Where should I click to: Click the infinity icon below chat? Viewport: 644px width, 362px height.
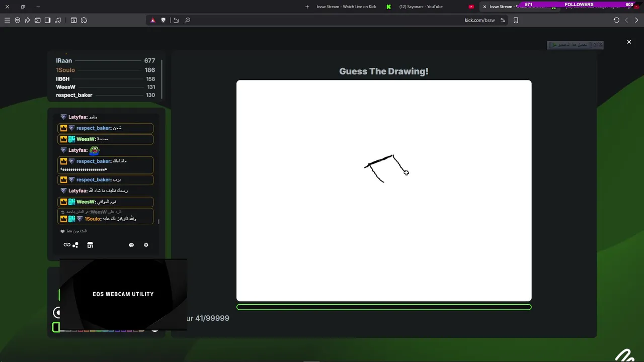pyautogui.click(x=66, y=245)
